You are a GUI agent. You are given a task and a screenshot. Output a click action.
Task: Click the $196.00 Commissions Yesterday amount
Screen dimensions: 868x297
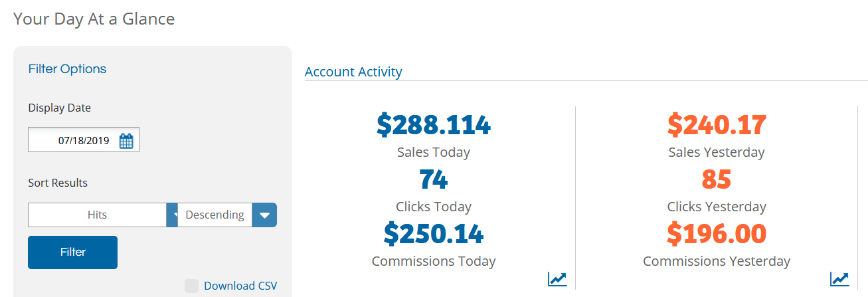(x=717, y=234)
